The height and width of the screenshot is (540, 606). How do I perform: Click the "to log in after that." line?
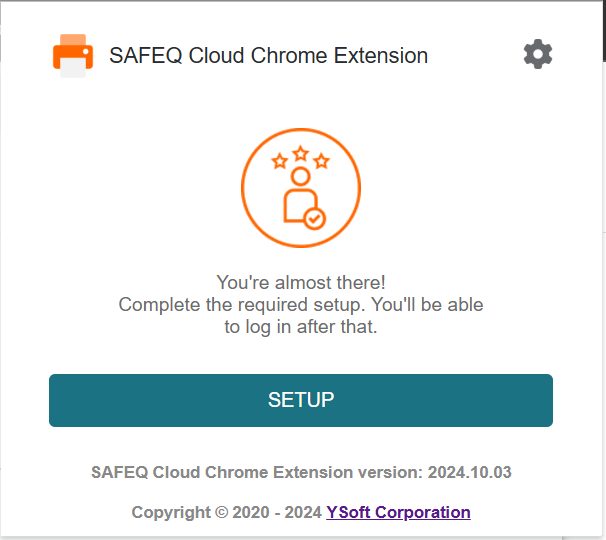(301, 327)
